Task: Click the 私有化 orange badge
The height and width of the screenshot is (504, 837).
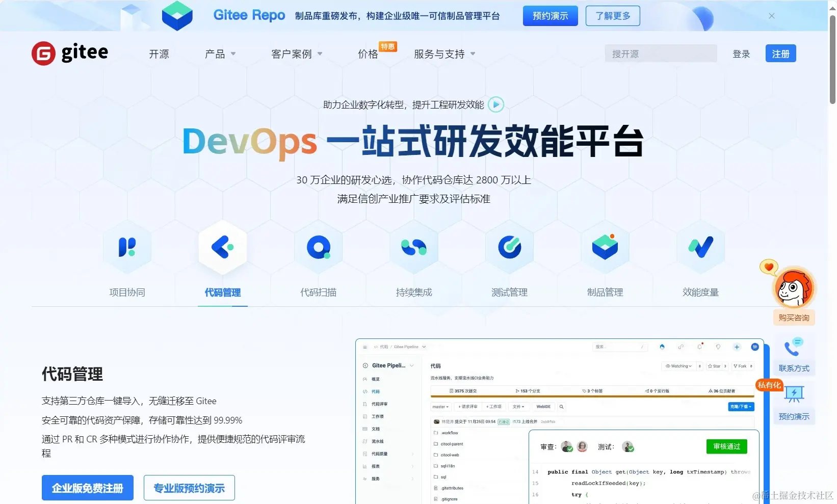Action: 769,385
